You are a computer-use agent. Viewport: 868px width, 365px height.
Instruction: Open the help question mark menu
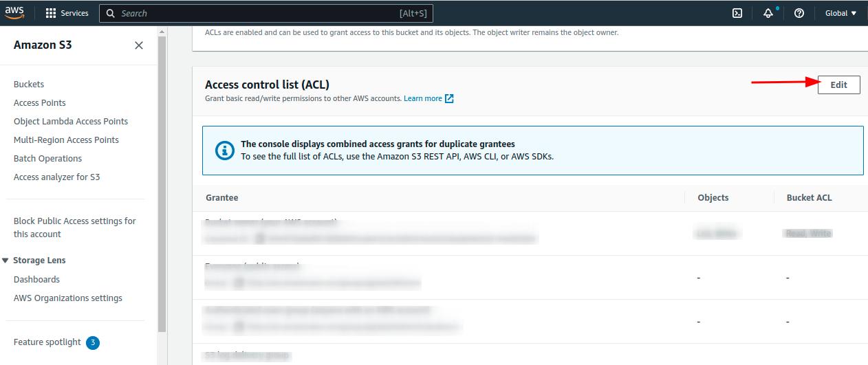coord(799,13)
